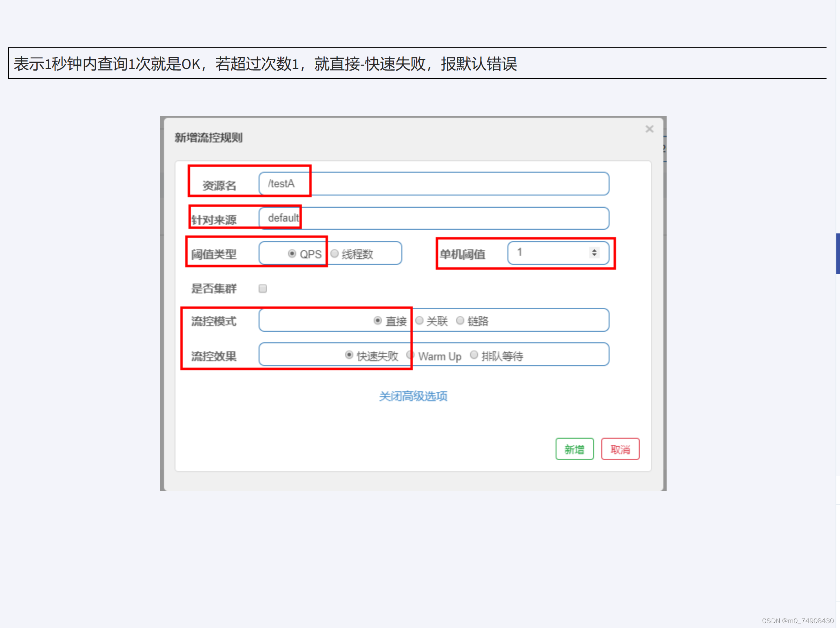840x628 pixels.
Task: Choose the 关联 flow control mode
Action: 419,321
